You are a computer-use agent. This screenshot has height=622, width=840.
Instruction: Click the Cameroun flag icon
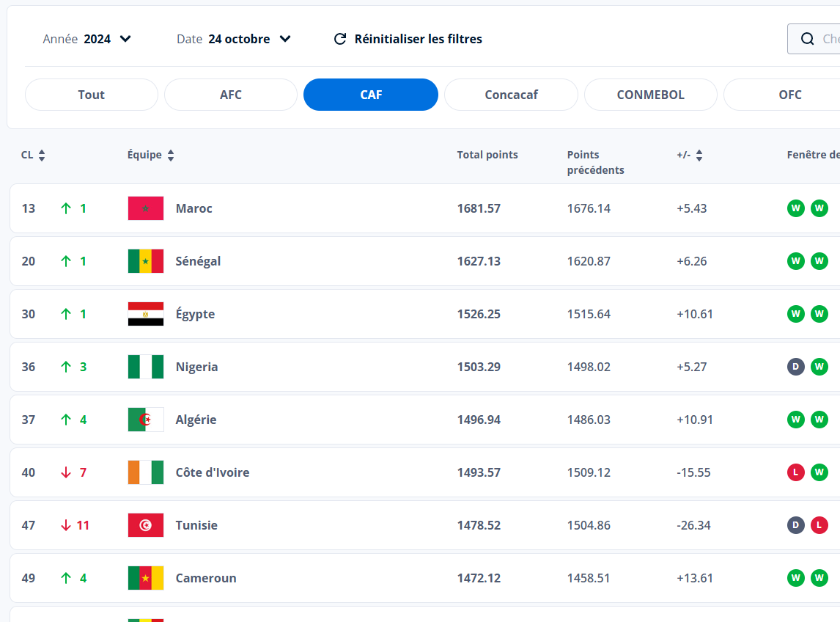click(146, 578)
